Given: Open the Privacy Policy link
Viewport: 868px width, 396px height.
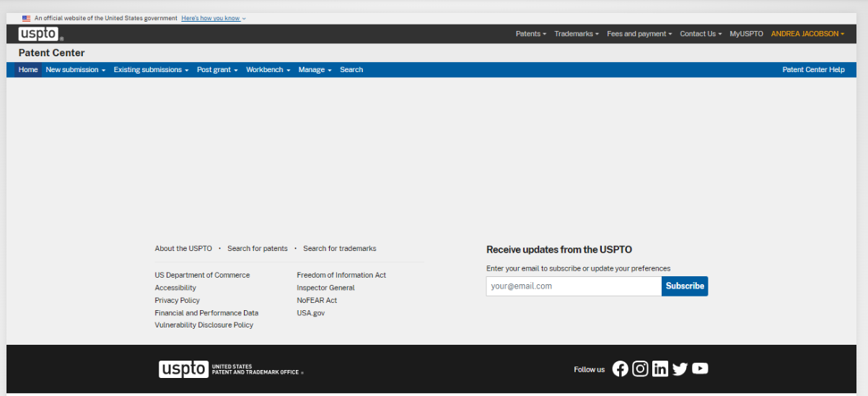Looking at the screenshot, I should (x=177, y=300).
